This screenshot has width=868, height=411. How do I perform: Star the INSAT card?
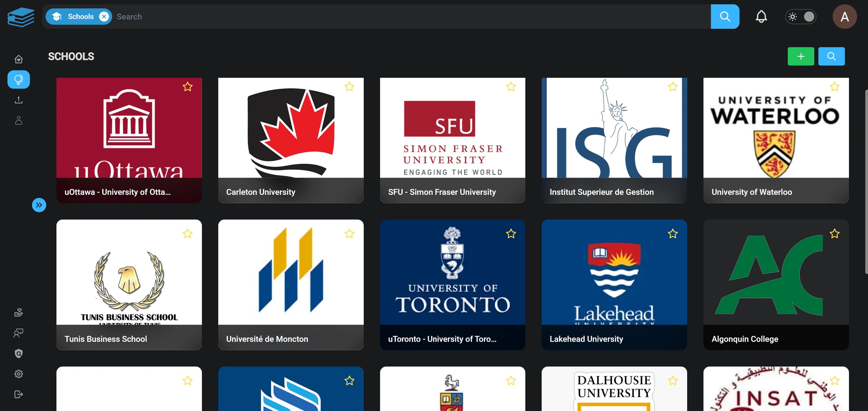(x=834, y=381)
